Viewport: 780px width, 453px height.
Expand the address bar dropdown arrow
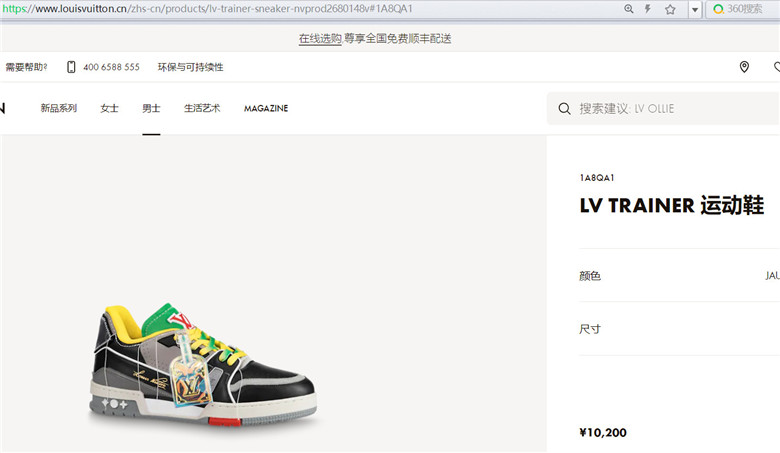click(x=694, y=9)
